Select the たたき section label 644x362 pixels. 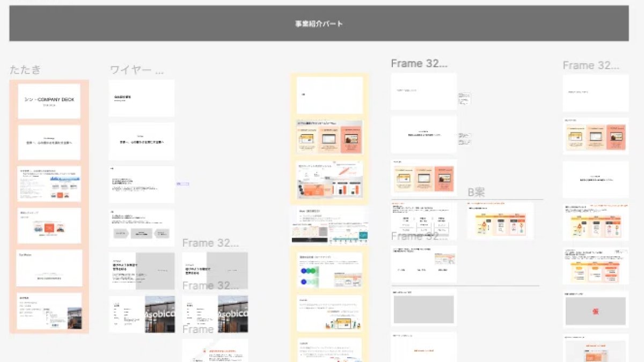pos(25,70)
